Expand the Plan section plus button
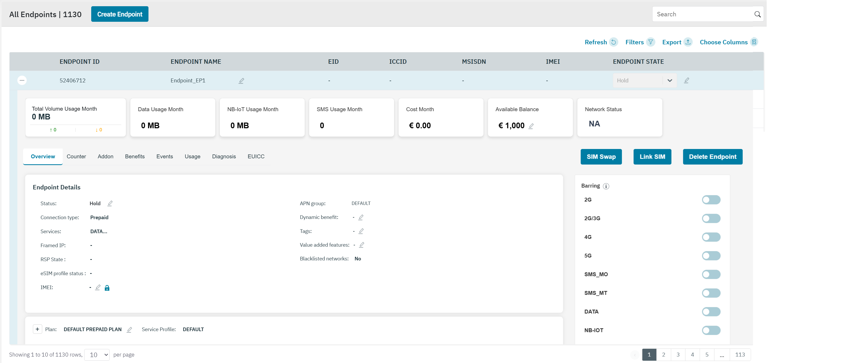 click(37, 329)
